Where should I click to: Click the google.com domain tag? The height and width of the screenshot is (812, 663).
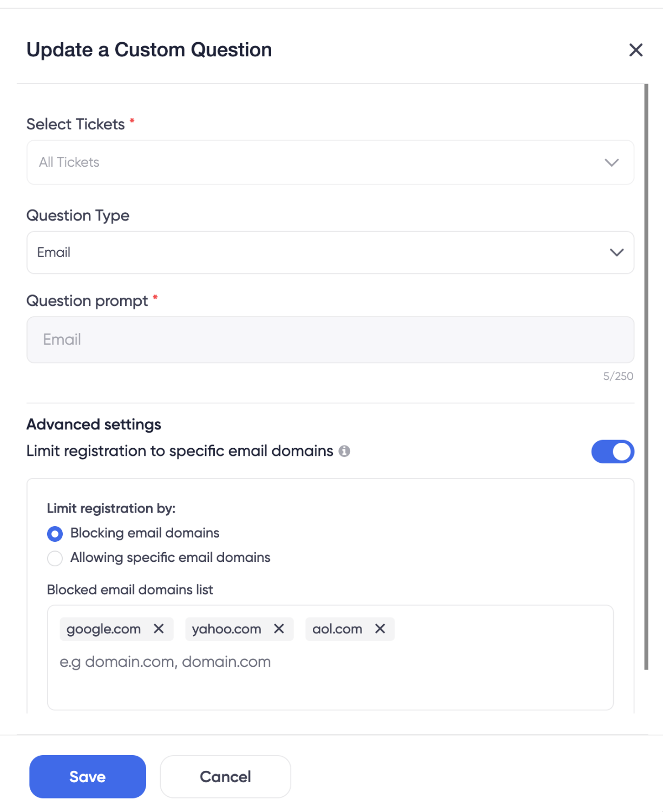click(x=103, y=629)
